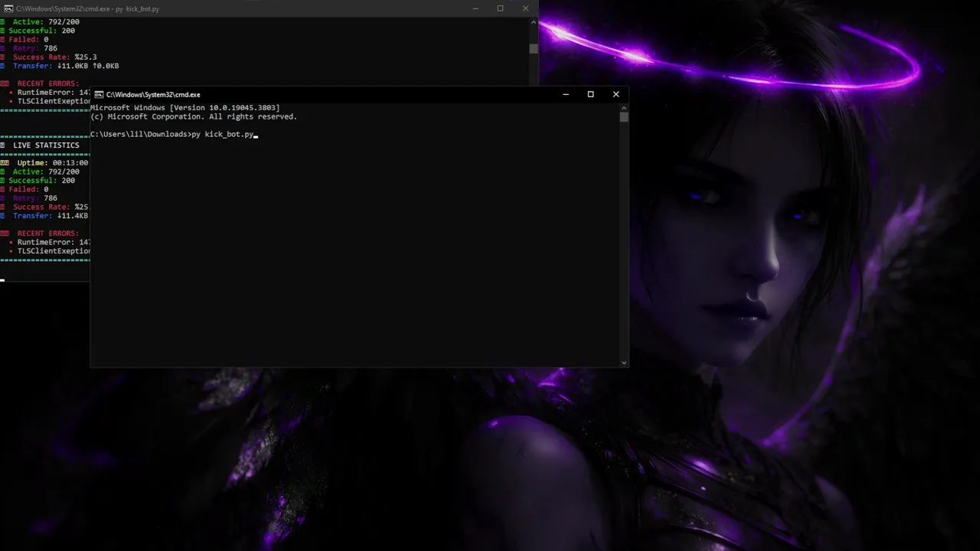Click the down arrow of the front cmd scrollbar
The height and width of the screenshot is (551, 980).
[x=624, y=363]
